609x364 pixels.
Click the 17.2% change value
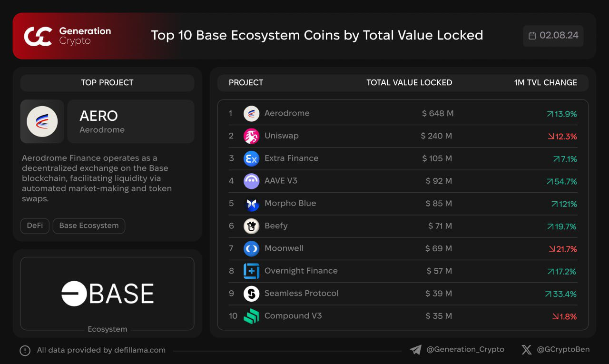click(x=566, y=272)
